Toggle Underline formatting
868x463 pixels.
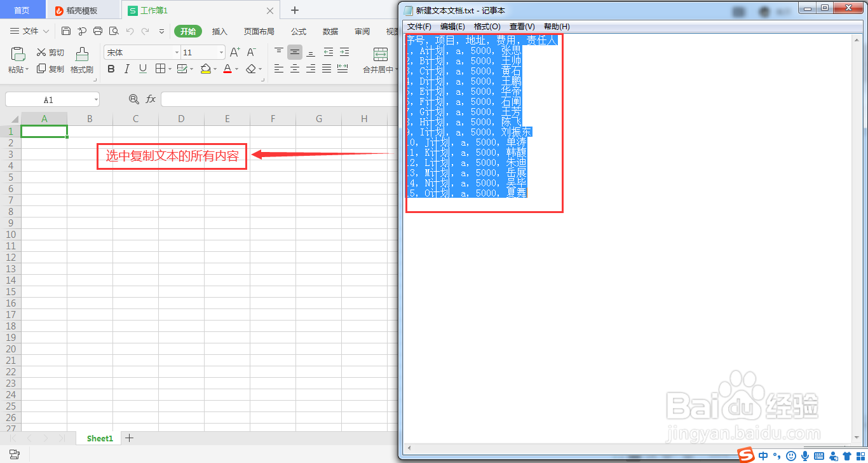coord(143,69)
